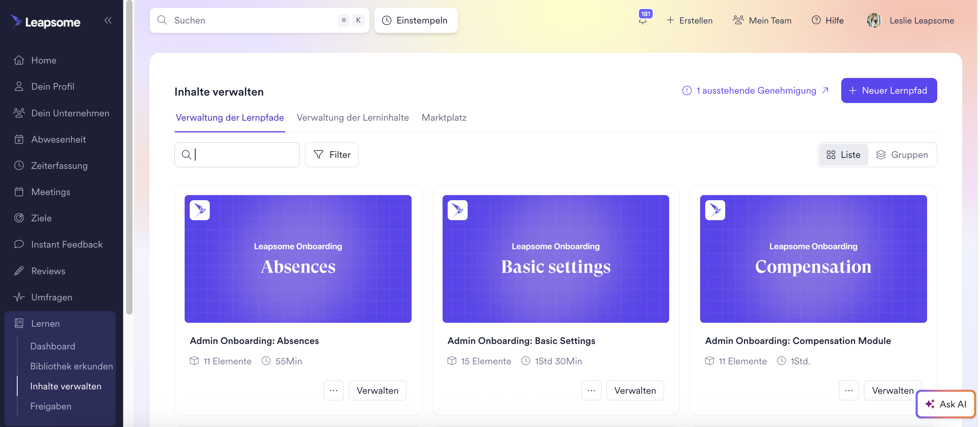This screenshot has height=427, width=980.
Task: Open the Filter options
Action: (332, 155)
